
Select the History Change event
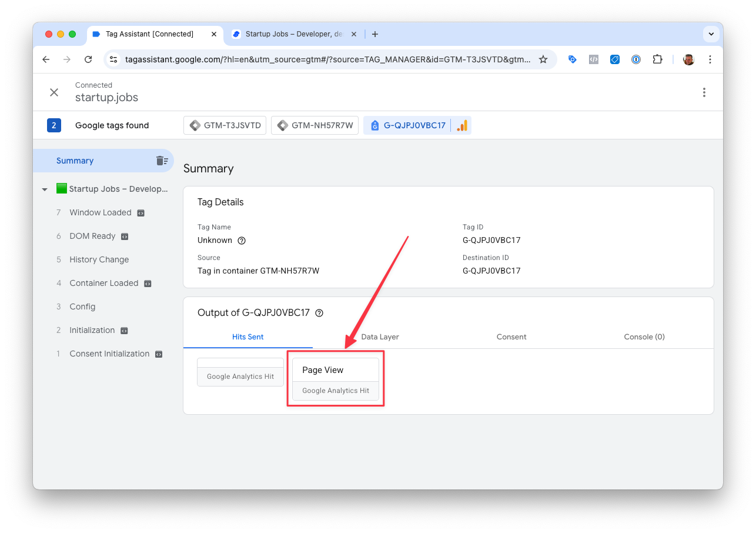(x=99, y=259)
